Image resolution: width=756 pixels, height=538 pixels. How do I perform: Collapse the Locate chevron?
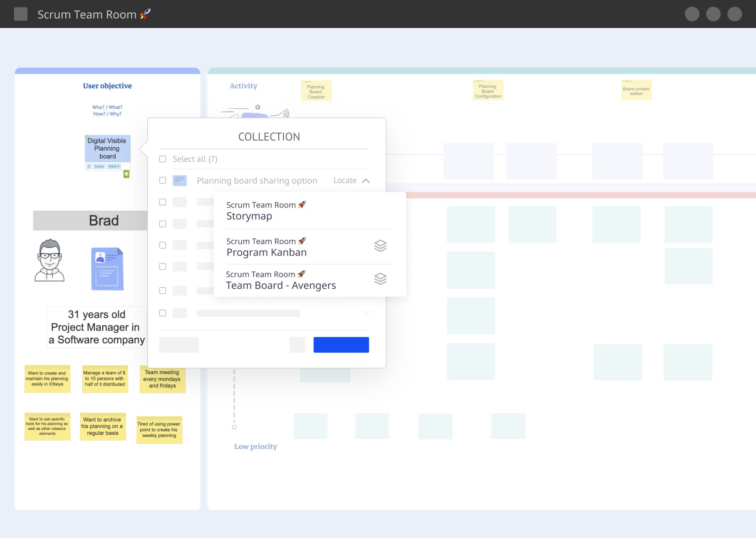tap(366, 180)
